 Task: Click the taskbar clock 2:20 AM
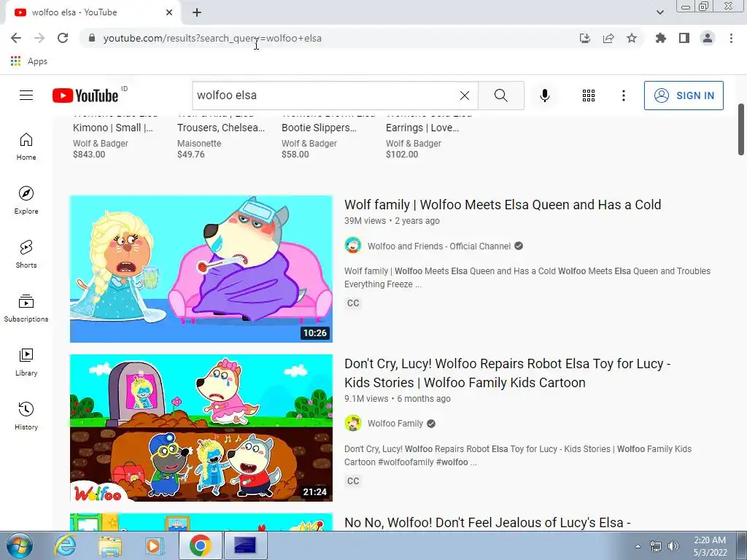710,546
